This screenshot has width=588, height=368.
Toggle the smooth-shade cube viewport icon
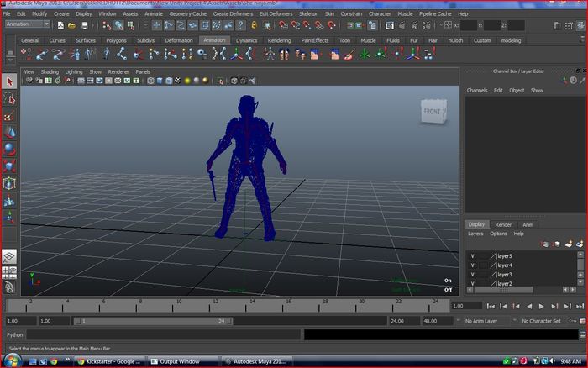pos(160,81)
